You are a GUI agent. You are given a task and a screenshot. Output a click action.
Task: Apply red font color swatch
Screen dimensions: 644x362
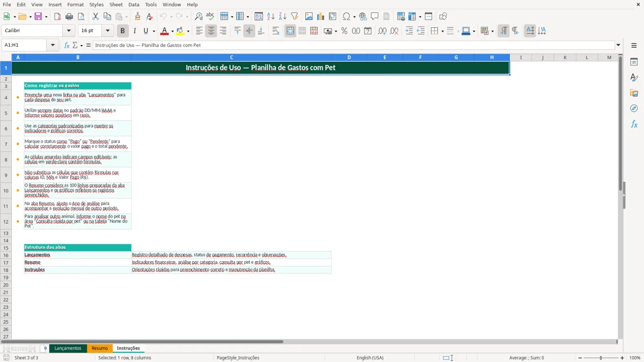click(x=165, y=31)
